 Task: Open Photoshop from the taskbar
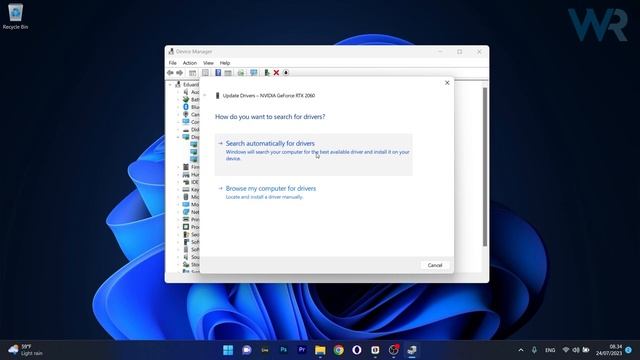tap(283, 350)
